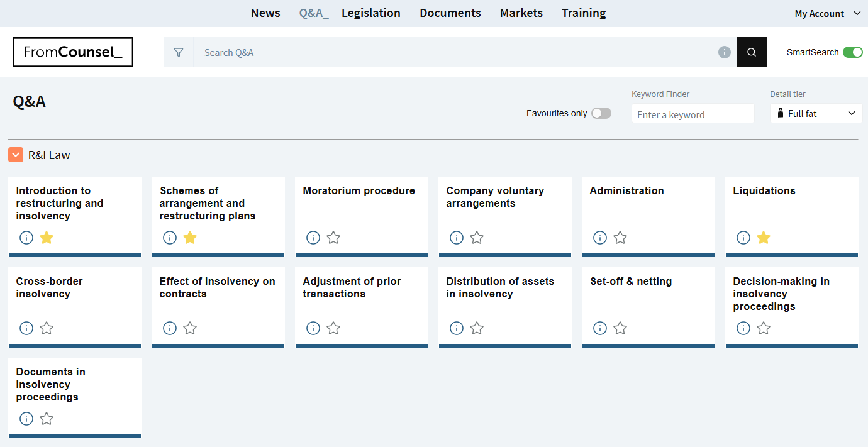Collapse the R&I Law section
Viewport: 868px width, 447px height.
tap(16, 155)
